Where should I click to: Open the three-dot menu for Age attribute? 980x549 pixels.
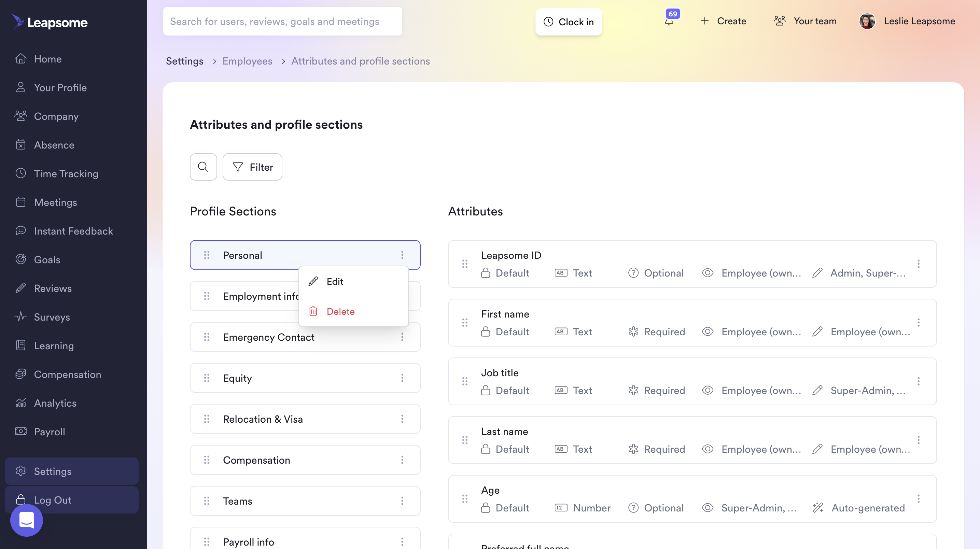click(919, 499)
